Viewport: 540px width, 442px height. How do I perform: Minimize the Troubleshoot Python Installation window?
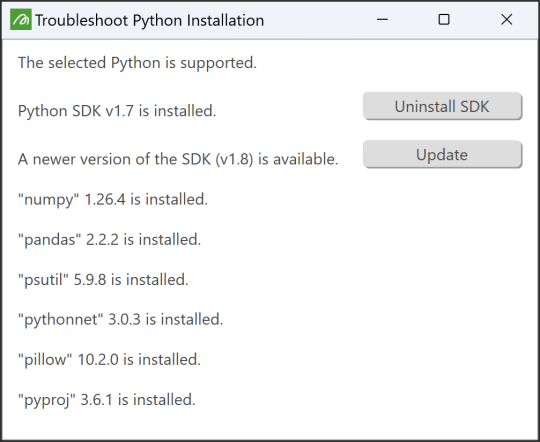(382, 20)
